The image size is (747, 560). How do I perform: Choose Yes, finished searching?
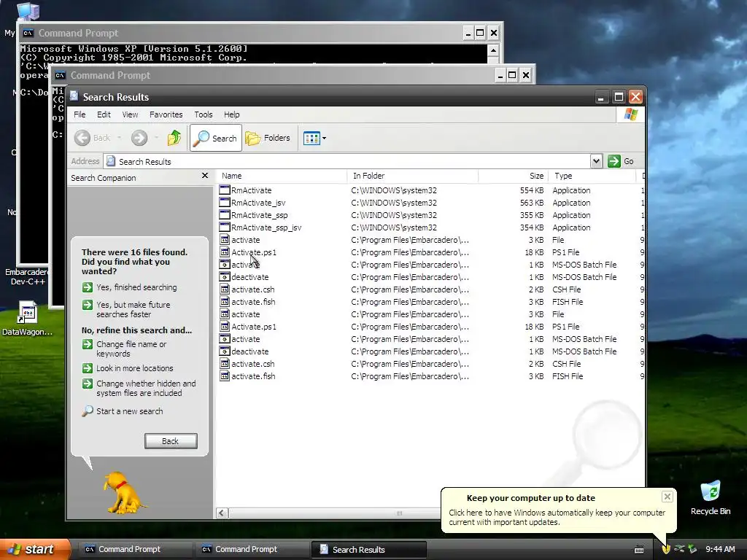tap(130, 287)
